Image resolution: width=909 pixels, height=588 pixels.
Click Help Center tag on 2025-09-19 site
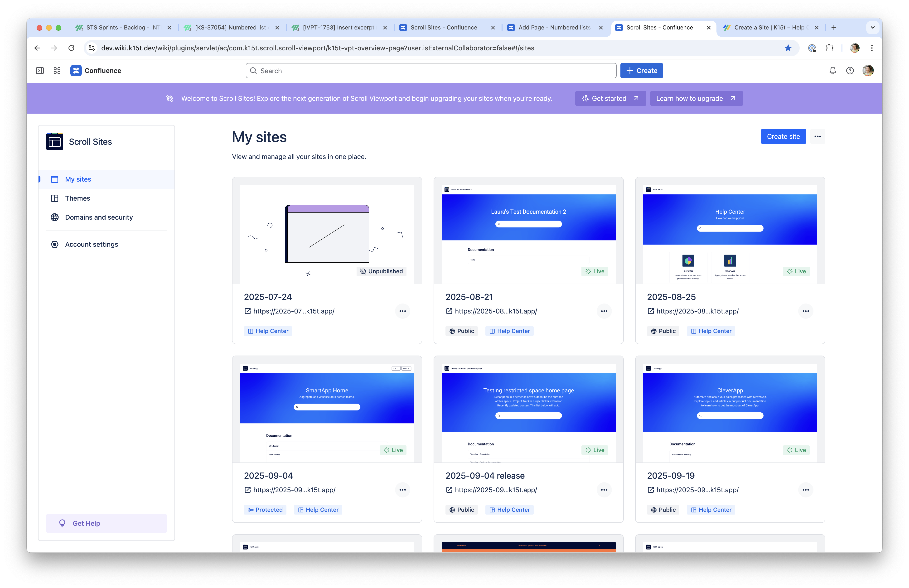pos(711,510)
